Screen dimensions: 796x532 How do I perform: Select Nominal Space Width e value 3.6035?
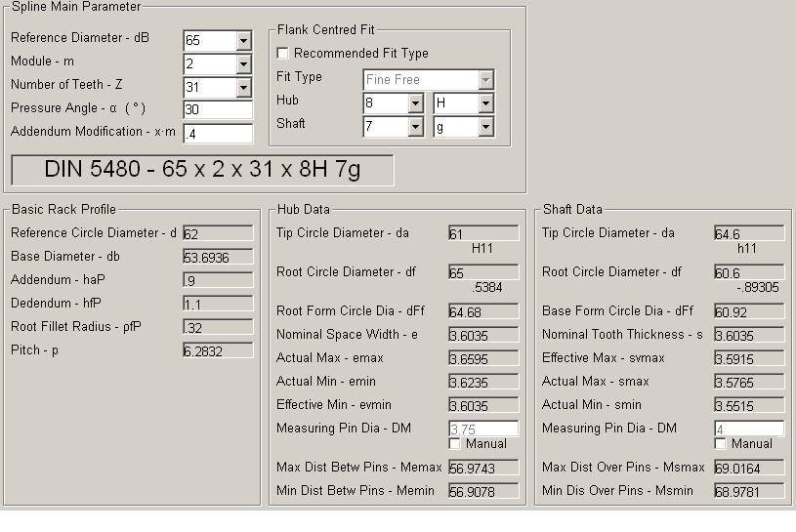pyautogui.click(x=483, y=335)
